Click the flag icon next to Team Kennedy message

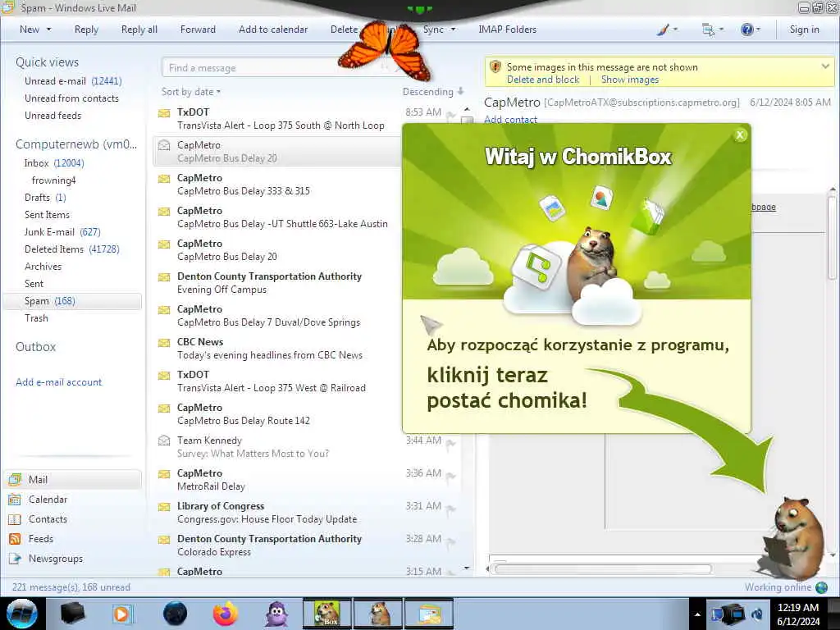[x=451, y=444]
